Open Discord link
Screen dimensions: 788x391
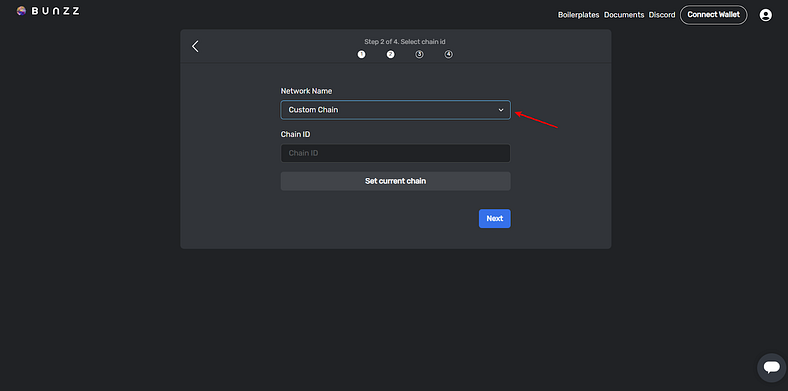point(662,15)
